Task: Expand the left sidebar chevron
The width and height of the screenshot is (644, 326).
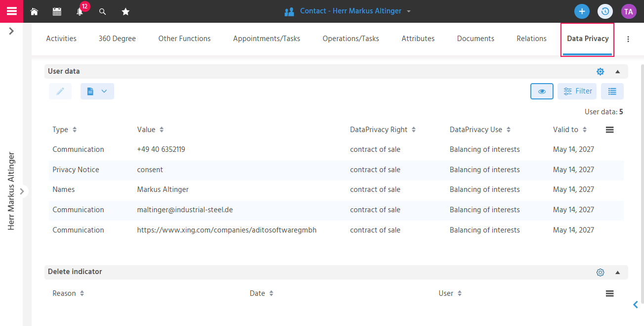Action: (11, 31)
